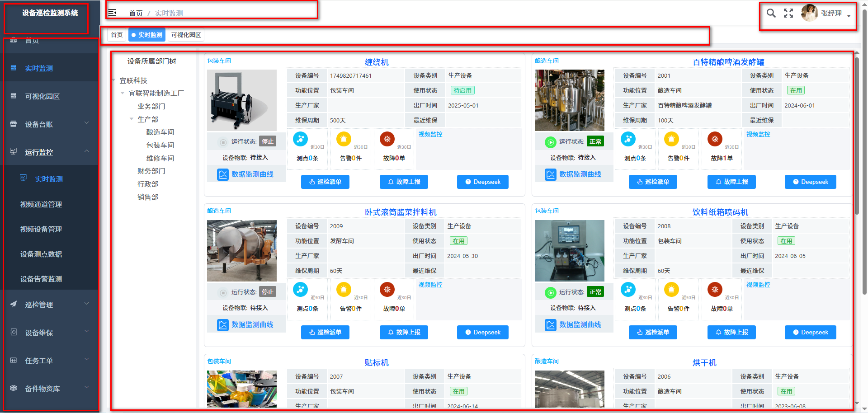This screenshot has width=868, height=413.
Task: Click the green running status icon for 百特精酿啤酒发酵罐
Action: click(x=550, y=142)
